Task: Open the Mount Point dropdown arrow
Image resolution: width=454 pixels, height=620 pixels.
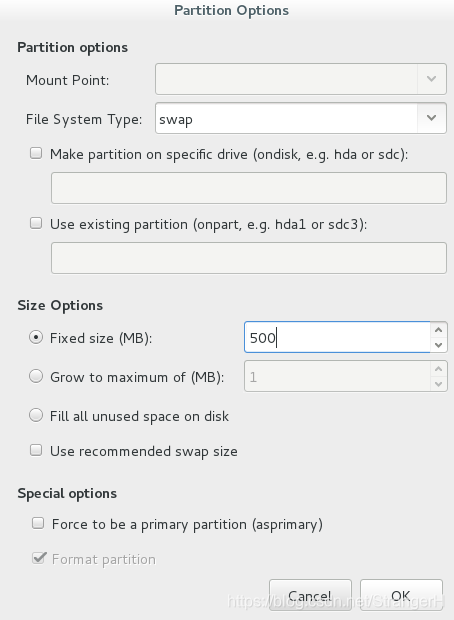Action: click(431, 79)
